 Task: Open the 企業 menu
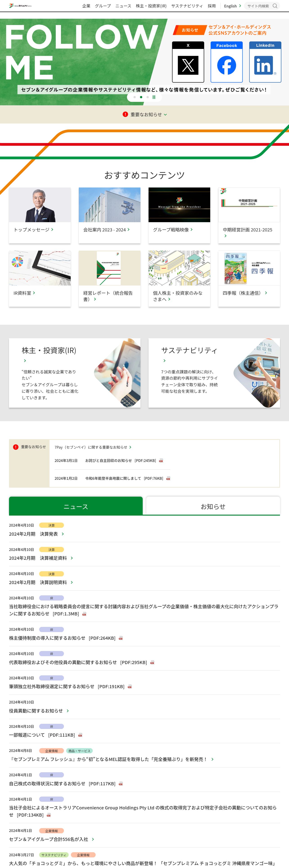(x=86, y=6)
